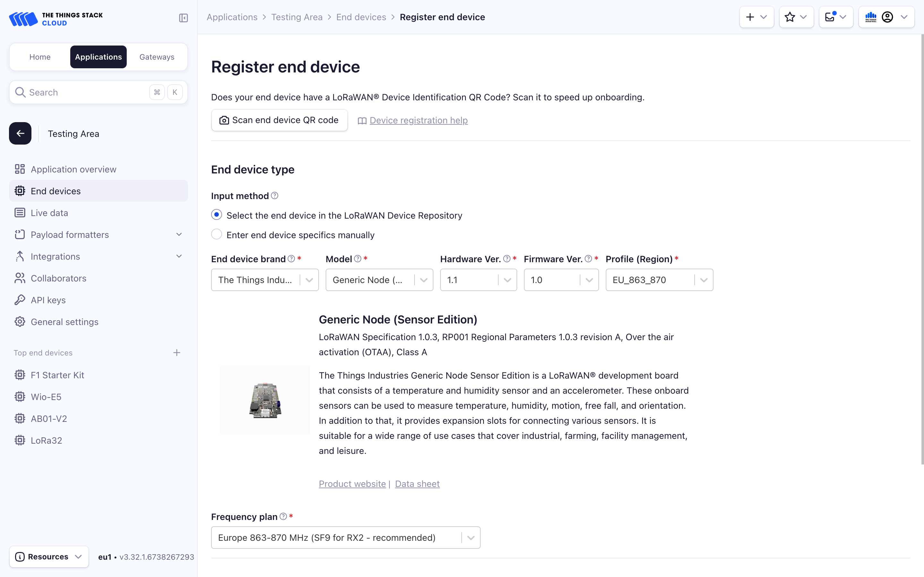The height and width of the screenshot is (577, 924).
Task: Open Applications from the breadcrumb
Action: [x=232, y=17]
